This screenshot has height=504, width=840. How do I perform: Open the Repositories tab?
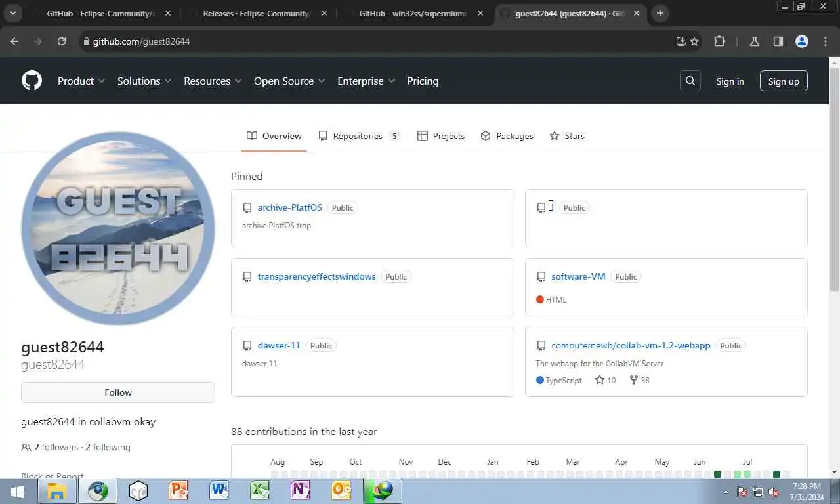click(359, 136)
